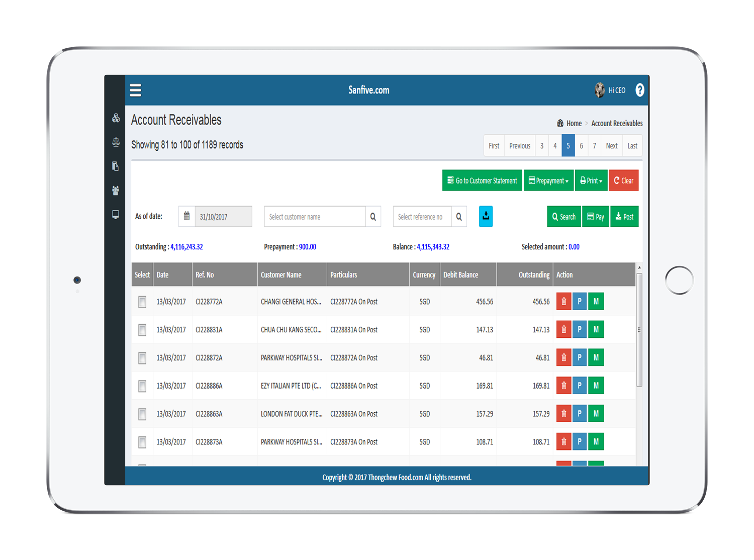Viewport: 754px width, 560px height.
Task: Focus the Select customer name field
Action: click(x=315, y=217)
